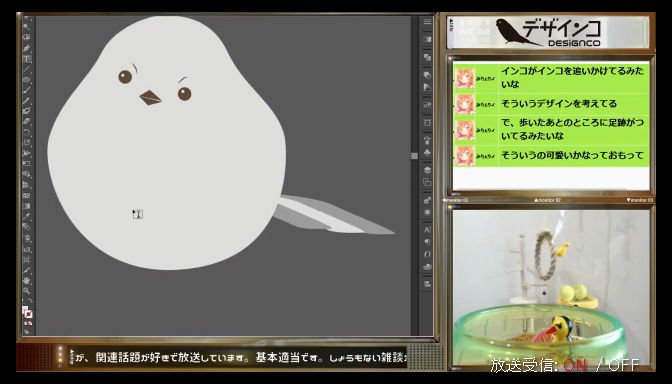
Task: Open the Paragraph panel icon
Action: tap(427, 242)
